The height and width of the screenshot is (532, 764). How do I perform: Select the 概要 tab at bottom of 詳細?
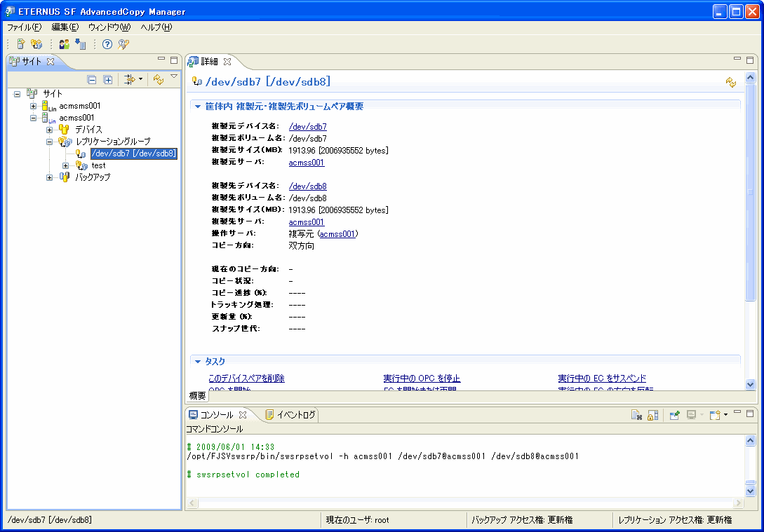point(197,396)
